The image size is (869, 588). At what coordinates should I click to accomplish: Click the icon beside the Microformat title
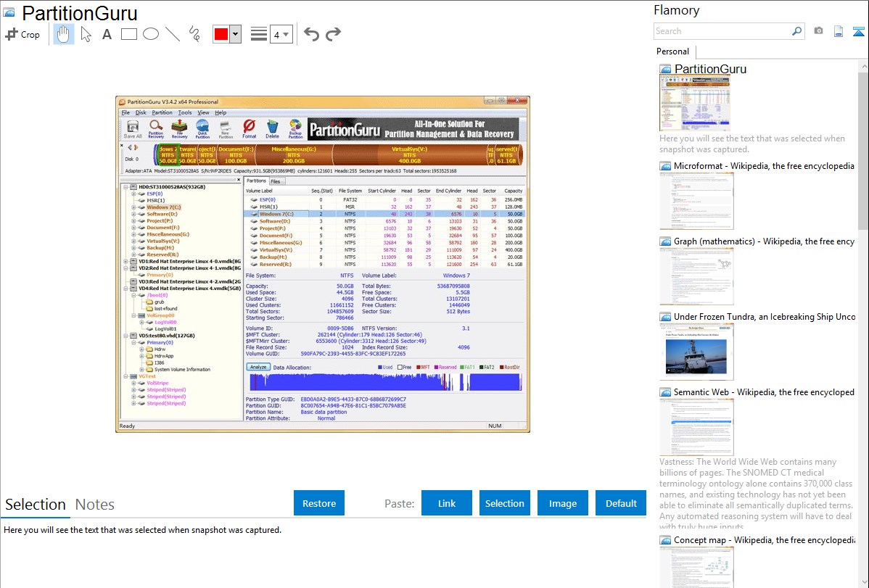click(665, 166)
